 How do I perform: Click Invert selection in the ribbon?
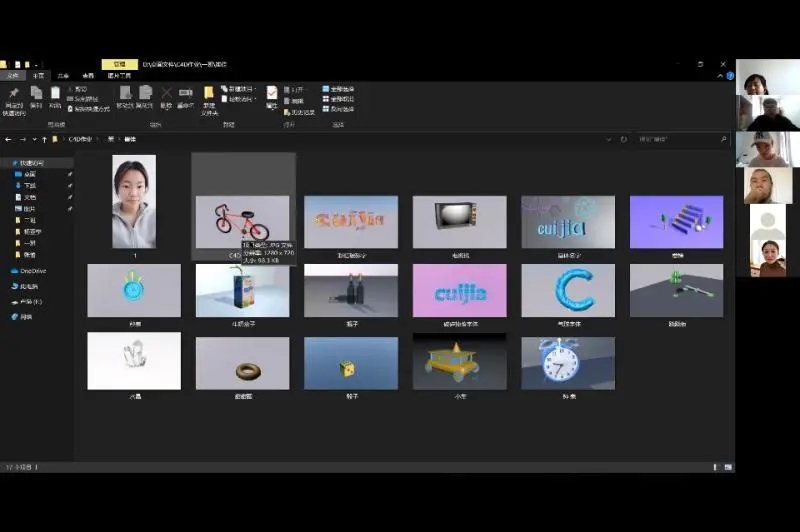(338, 108)
